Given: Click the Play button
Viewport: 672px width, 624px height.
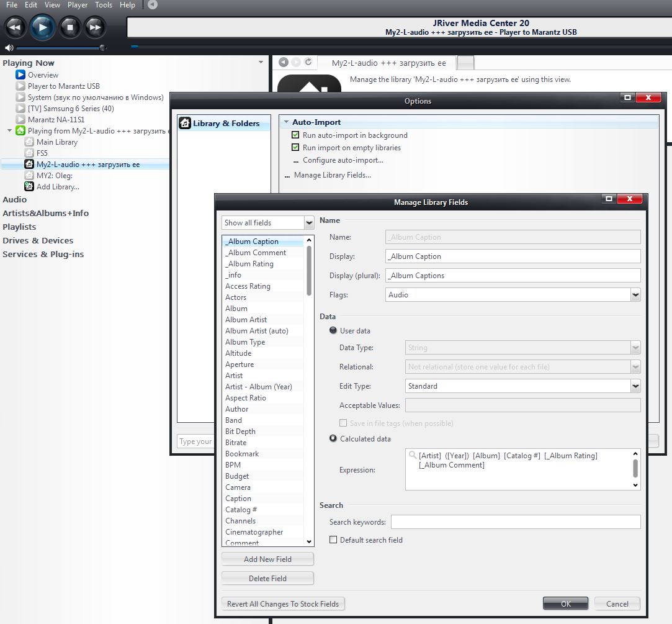Looking at the screenshot, I should [x=42, y=27].
